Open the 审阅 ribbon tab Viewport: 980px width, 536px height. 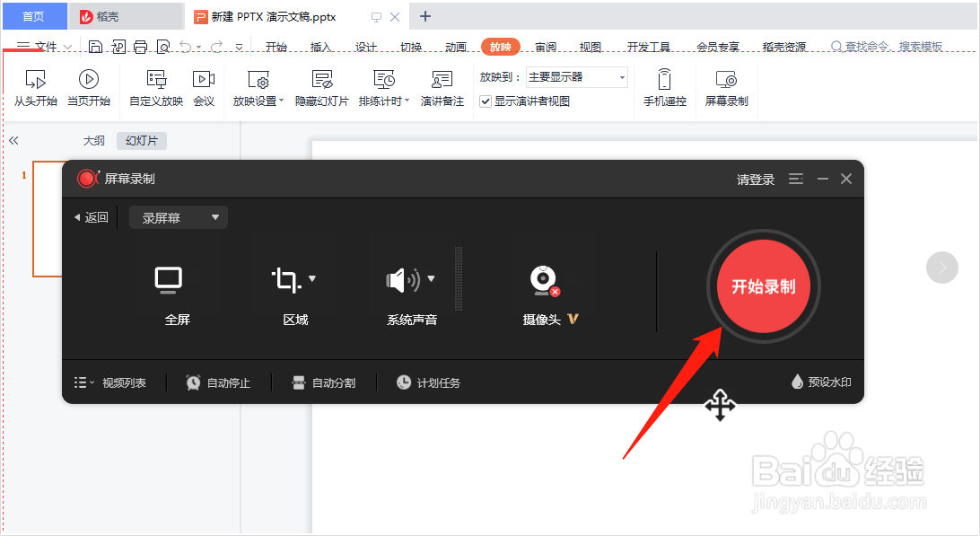[546, 47]
